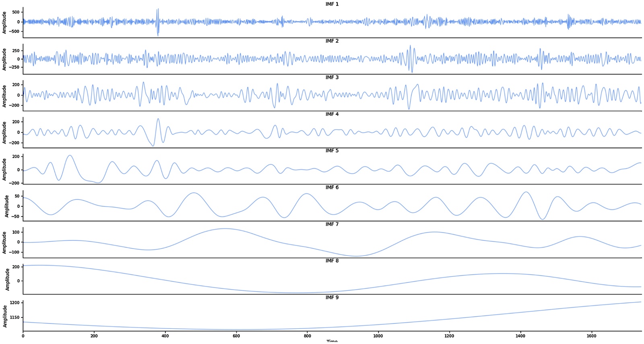Click the 1150 y-axis tick in IMF 9
This screenshot has width=644, height=344.
coord(14,317)
